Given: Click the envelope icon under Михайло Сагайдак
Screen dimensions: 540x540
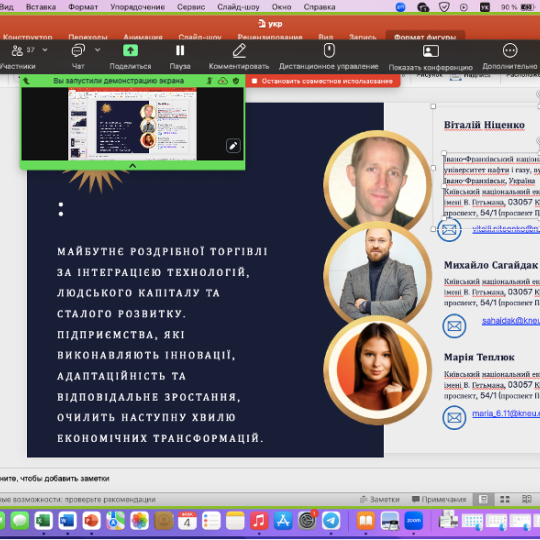Looking at the screenshot, I should [454, 326].
